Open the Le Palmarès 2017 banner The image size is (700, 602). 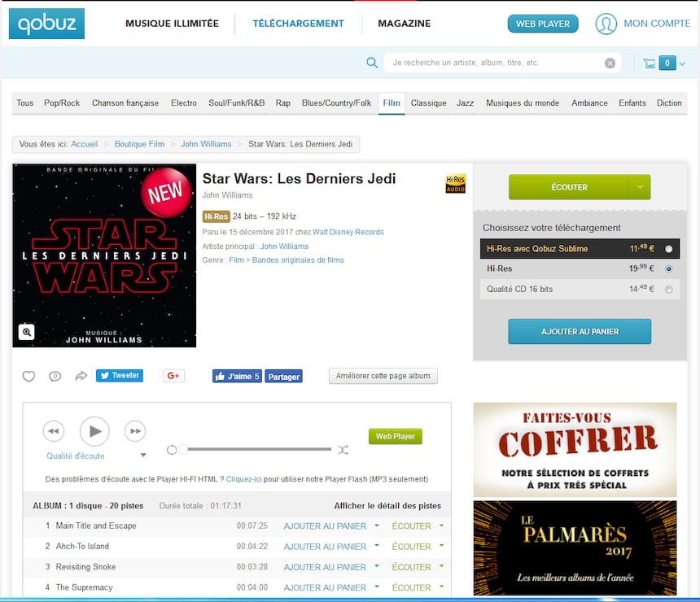575,548
